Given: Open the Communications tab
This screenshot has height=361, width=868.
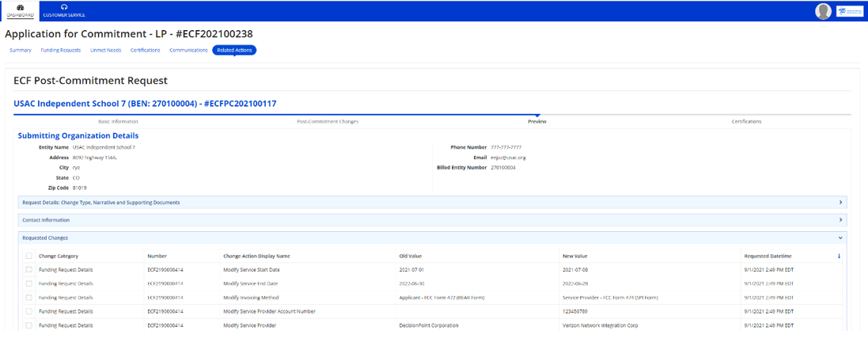Looking at the screenshot, I should point(189,51).
